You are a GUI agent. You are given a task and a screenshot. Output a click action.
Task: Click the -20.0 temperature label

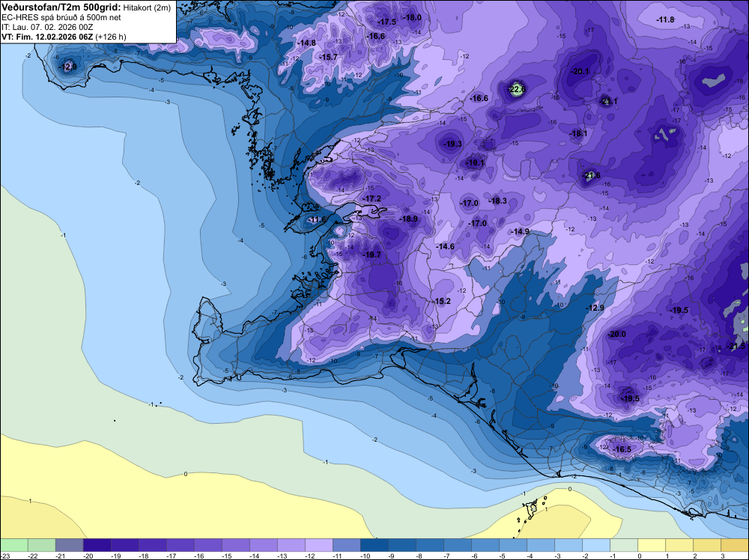pos(616,334)
